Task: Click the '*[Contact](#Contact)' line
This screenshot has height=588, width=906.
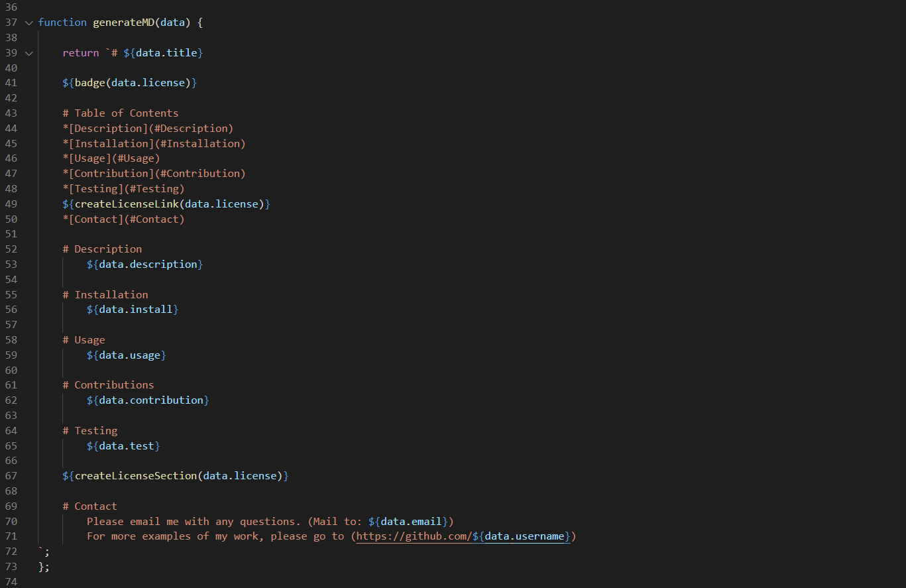Action: 124,219
